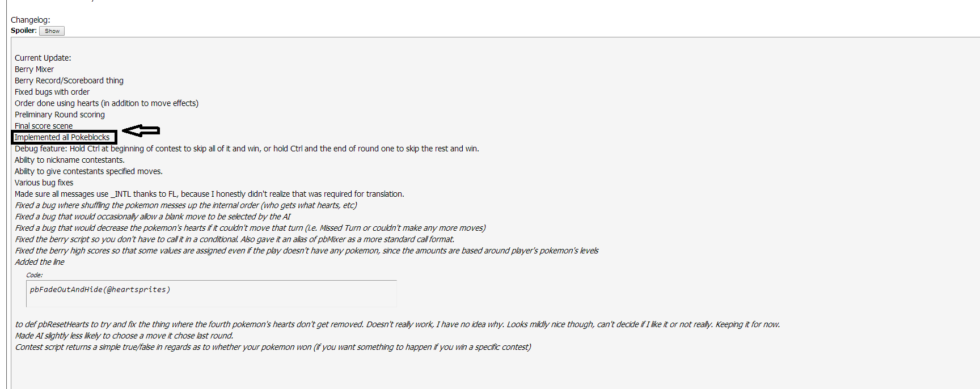Screen dimensions: 980x389
Task: Click the 'Current Update:' line
Action: click(x=43, y=58)
